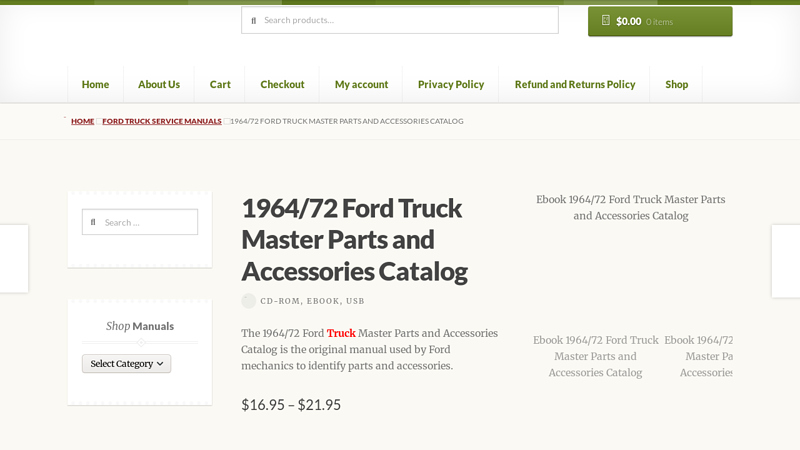Click the CD-ROM category link
The height and width of the screenshot is (450, 800).
tap(280, 301)
